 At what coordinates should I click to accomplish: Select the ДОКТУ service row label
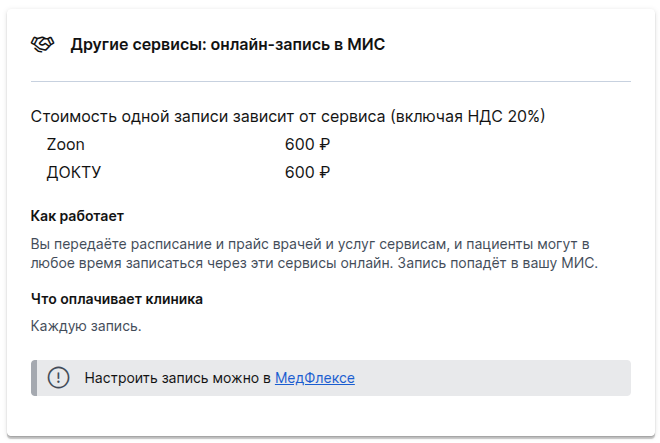point(74,172)
